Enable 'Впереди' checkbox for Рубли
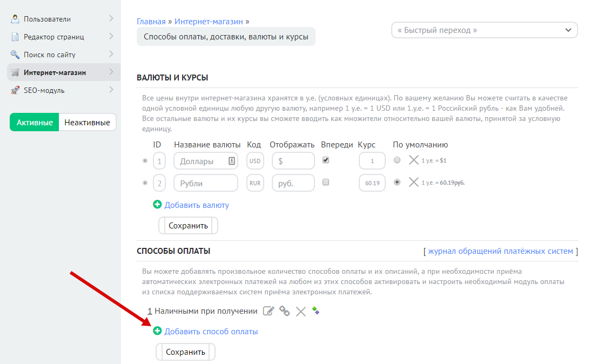 pyautogui.click(x=326, y=183)
